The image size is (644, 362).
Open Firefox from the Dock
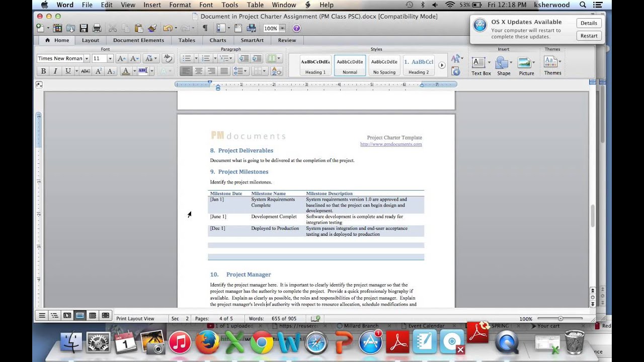(207, 343)
